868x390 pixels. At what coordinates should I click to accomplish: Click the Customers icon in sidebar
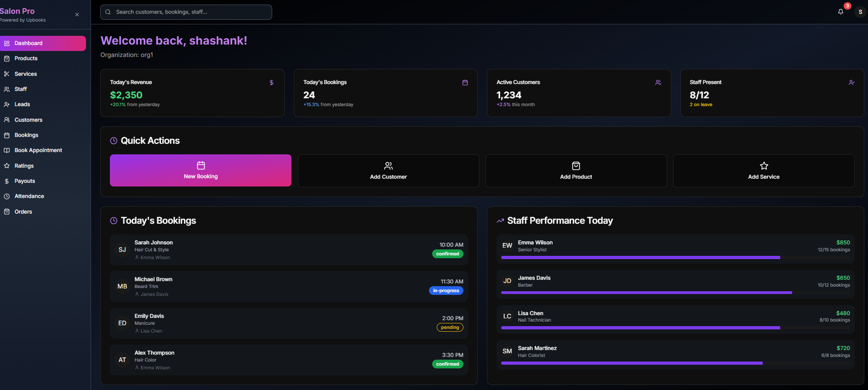7,120
